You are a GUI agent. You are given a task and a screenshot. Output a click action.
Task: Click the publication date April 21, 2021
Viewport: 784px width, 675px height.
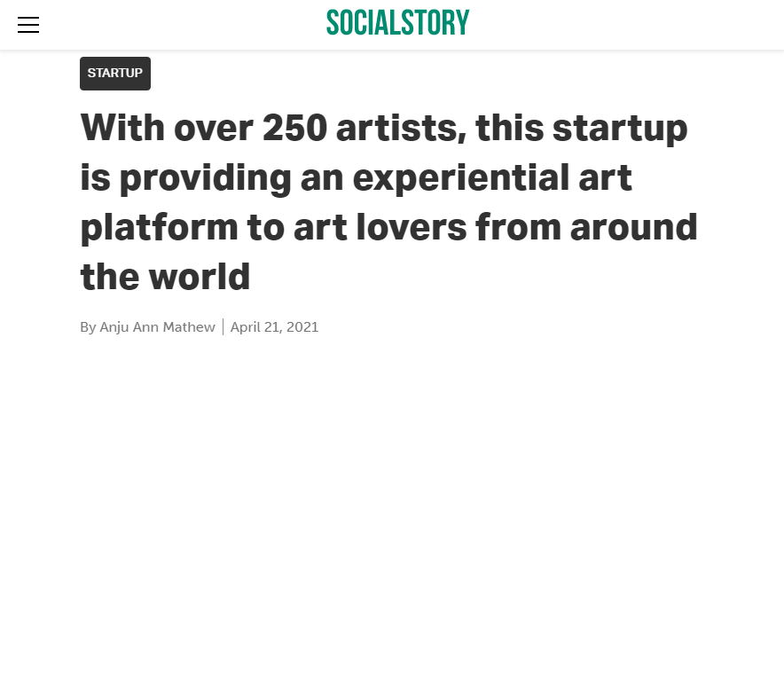pos(274,326)
